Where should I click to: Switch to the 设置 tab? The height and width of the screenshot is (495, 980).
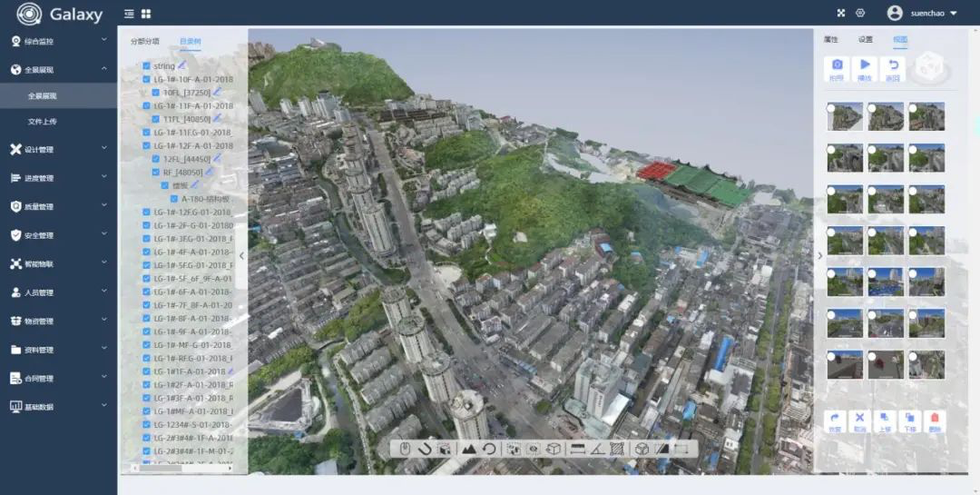tap(865, 39)
